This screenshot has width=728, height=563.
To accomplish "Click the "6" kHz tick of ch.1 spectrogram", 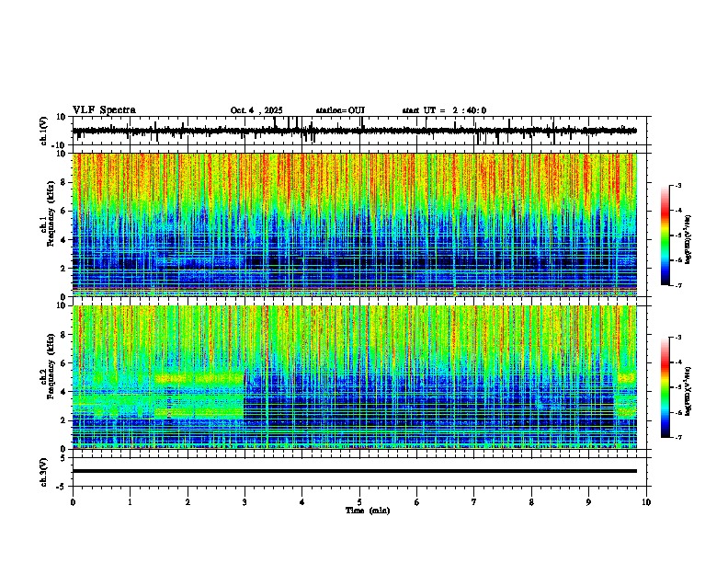I will point(64,212).
